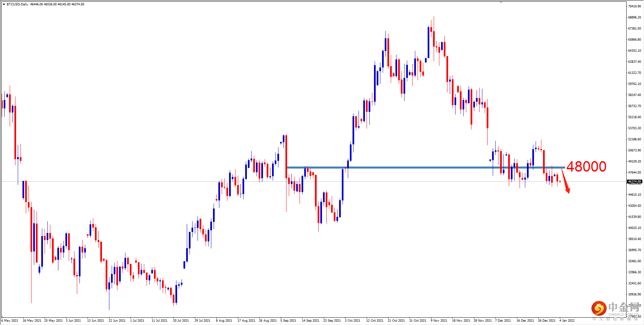Click the 33966.30 price axis label
This screenshot has height=325, width=644.
(x=635, y=272)
